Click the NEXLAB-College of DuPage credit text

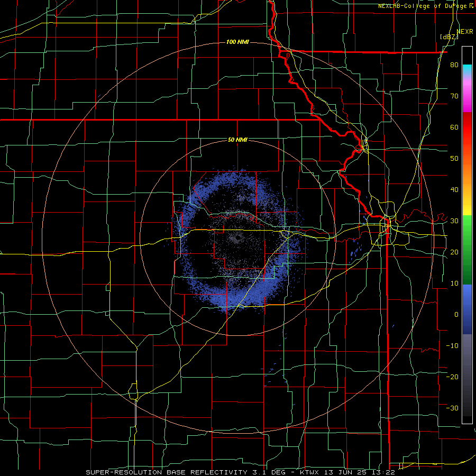425,6
